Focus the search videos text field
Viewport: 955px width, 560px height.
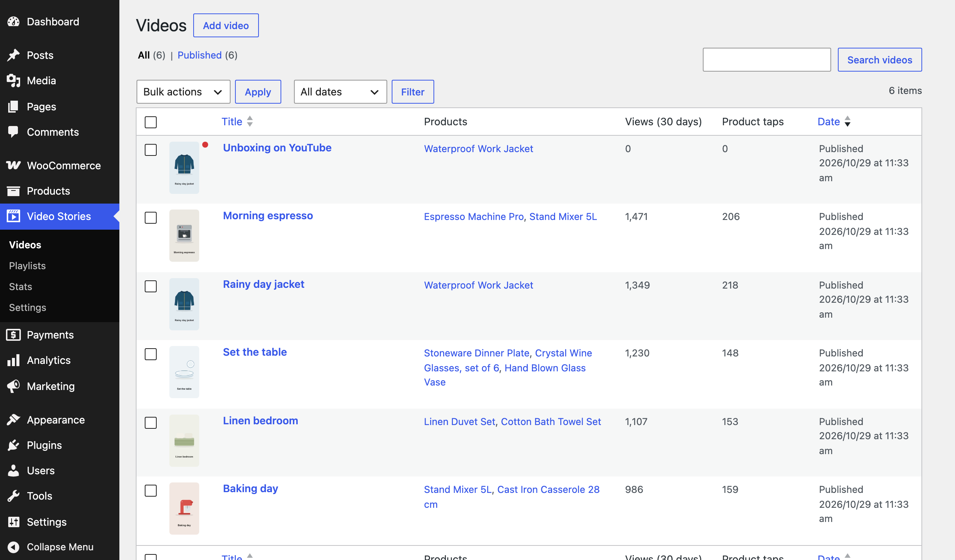pos(766,59)
